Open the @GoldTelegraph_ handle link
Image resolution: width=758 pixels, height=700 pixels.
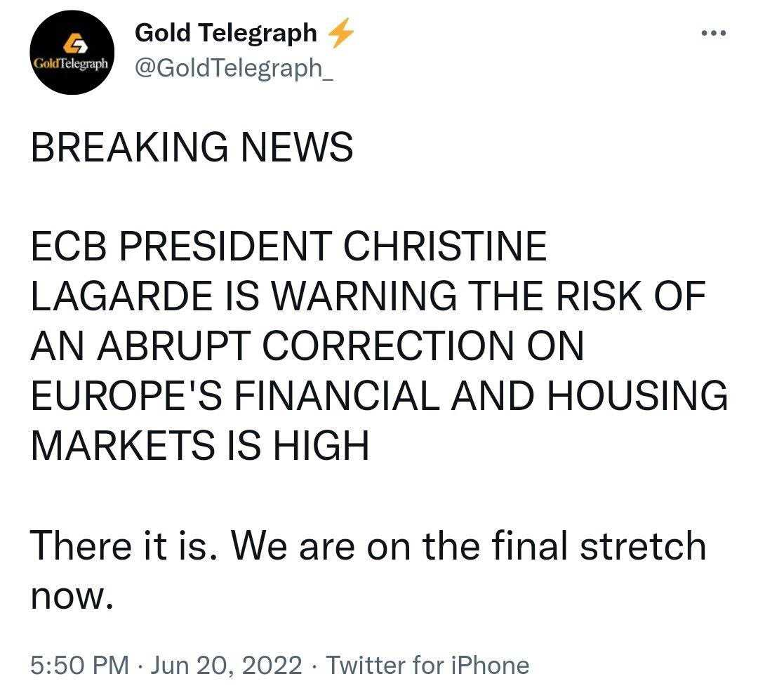point(234,67)
